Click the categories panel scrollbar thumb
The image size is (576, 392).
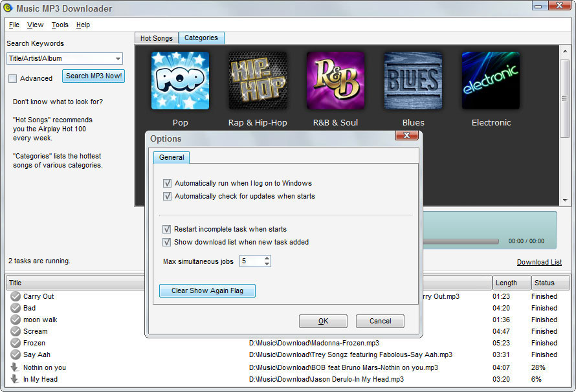pyautogui.click(x=564, y=98)
